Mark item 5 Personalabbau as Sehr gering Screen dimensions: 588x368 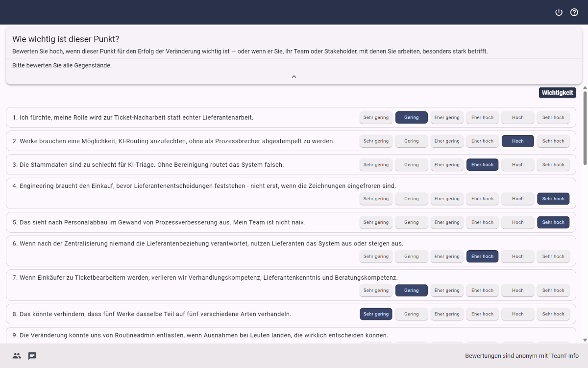pyautogui.click(x=376, y=222)
